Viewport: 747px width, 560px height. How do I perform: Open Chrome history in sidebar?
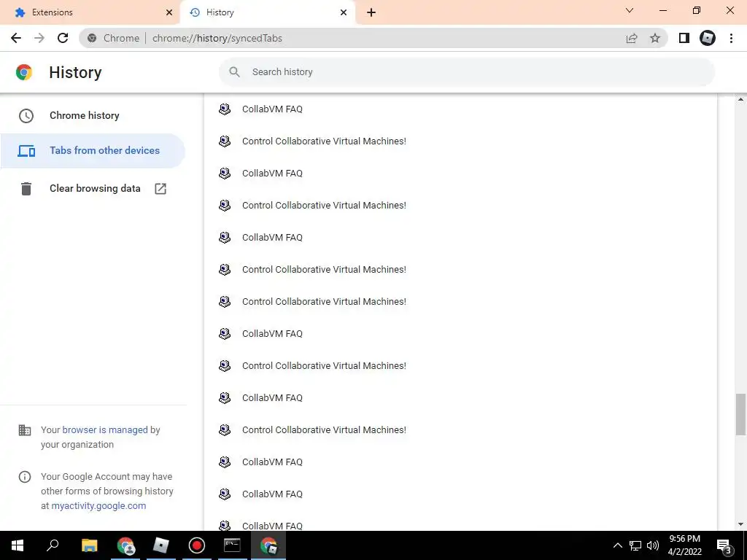click(x=93, y=116)
